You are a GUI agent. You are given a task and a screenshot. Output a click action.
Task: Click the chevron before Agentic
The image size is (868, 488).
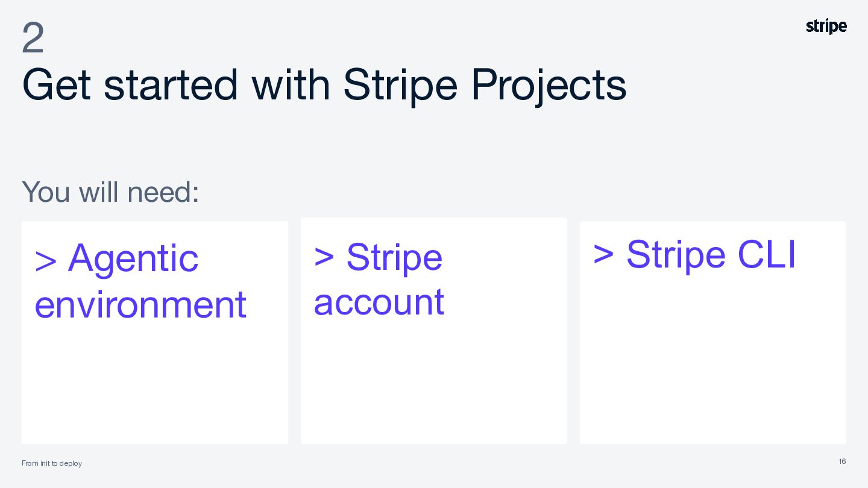point(46,260)
